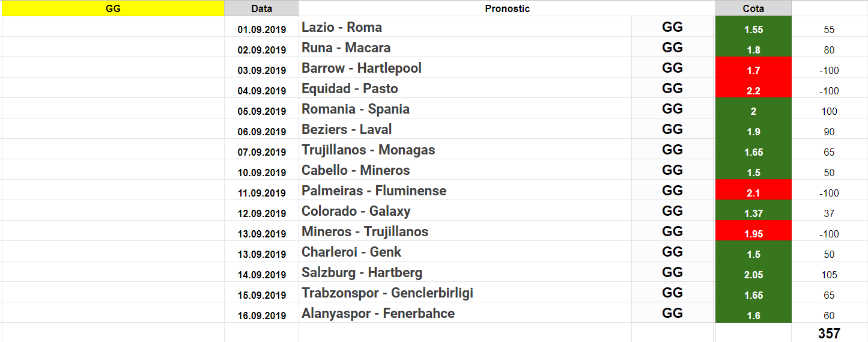Click the Pronostic column header
The width and height of the screenshot is (868, 342).
[x=507, y=8]
